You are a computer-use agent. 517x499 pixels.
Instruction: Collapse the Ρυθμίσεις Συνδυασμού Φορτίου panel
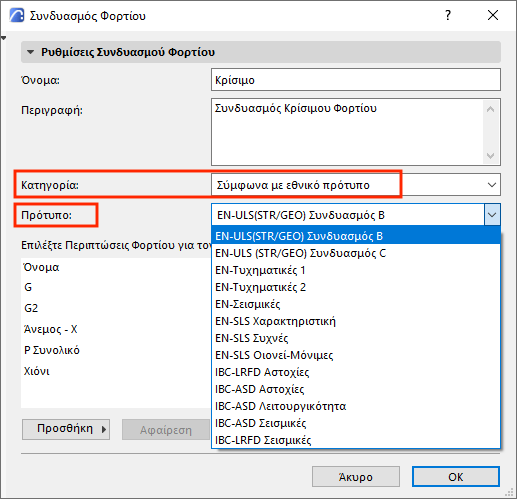click(x=31, y=52)
